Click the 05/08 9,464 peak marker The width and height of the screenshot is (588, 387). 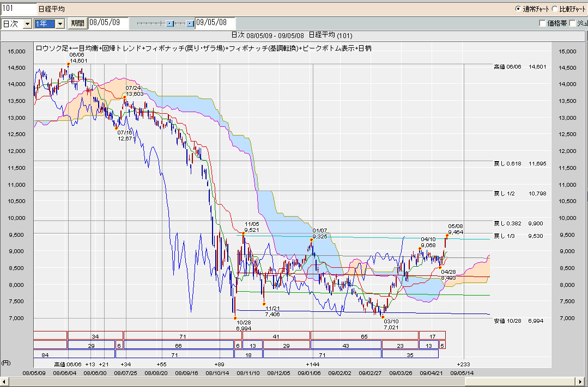[x=447, y=235]
